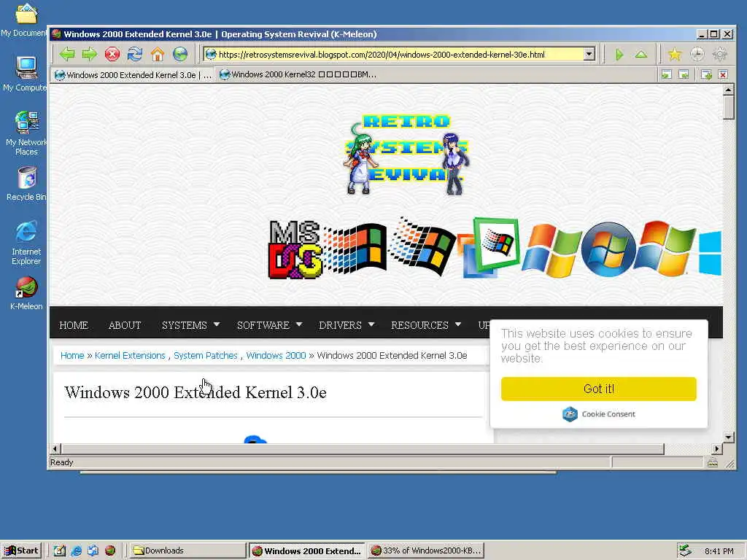Viewport: 747px width, 560px height.
Task: Launch Internet Explorer from quick launch
Action: coord(76,551)
